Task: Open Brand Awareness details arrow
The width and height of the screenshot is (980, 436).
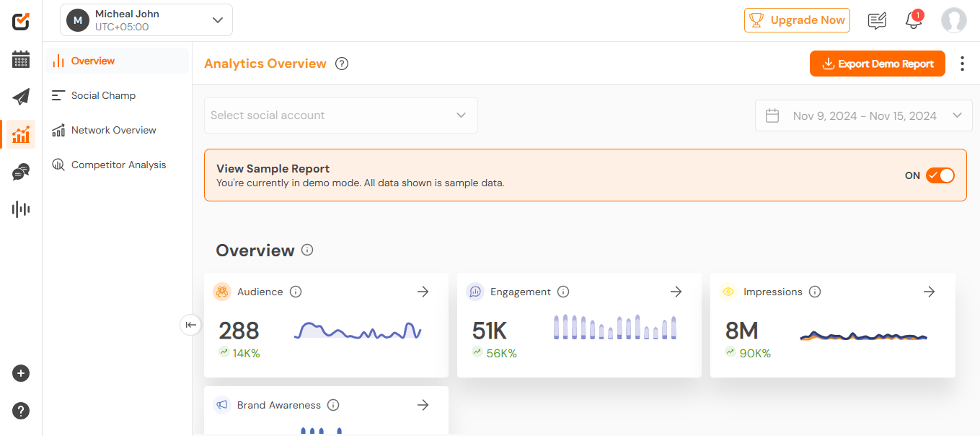Action: (x=423, y=405)
